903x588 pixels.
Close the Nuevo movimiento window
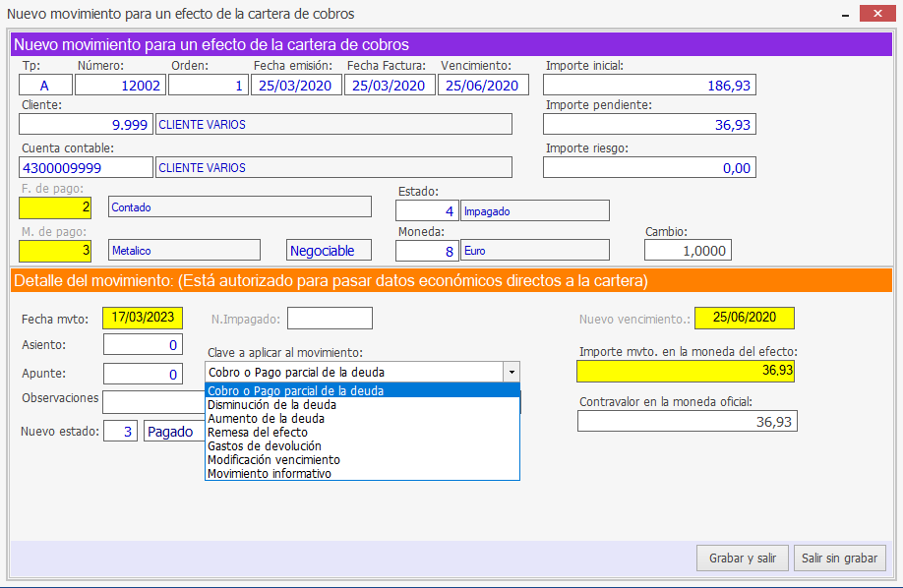872,14
